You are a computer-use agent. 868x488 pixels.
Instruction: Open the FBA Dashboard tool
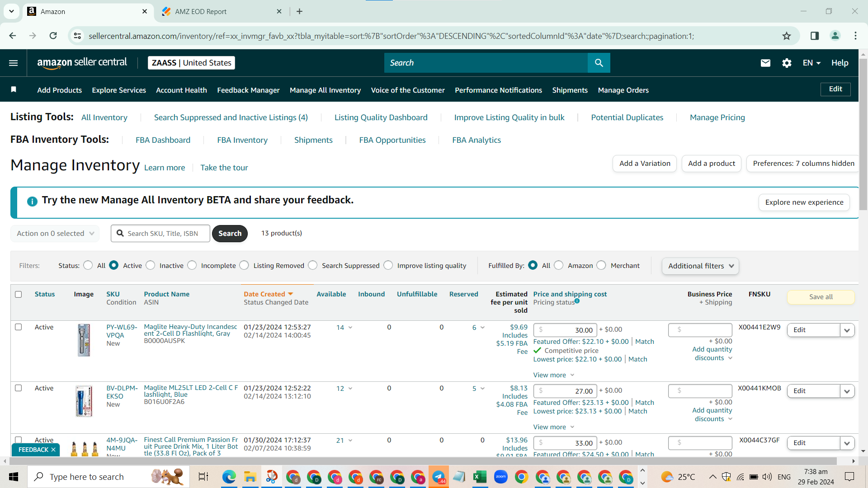pos(163,140)
